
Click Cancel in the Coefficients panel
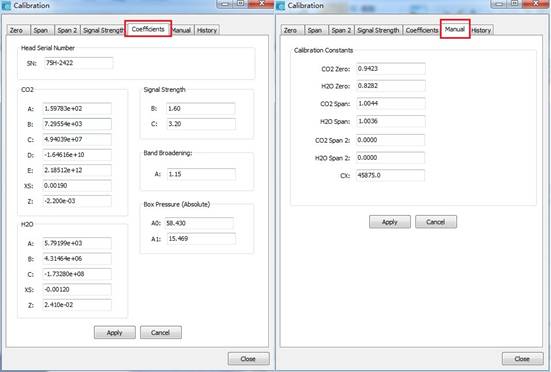(161, 332)
